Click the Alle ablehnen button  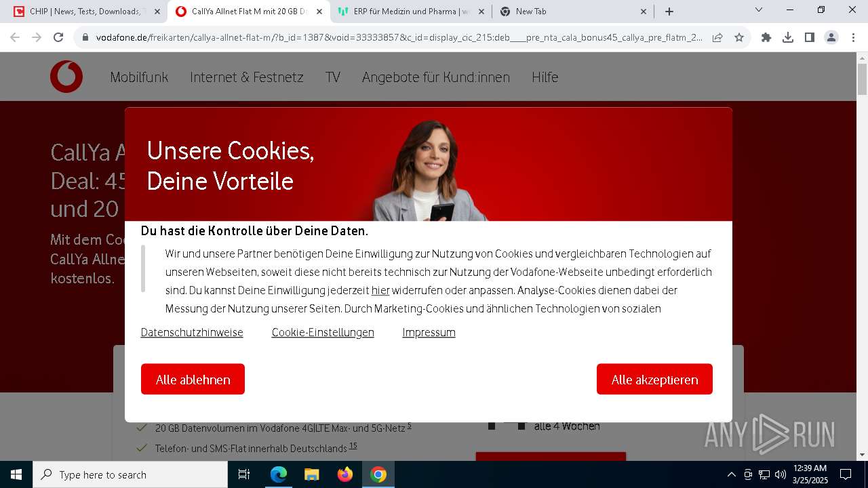[x=193, y=379]
